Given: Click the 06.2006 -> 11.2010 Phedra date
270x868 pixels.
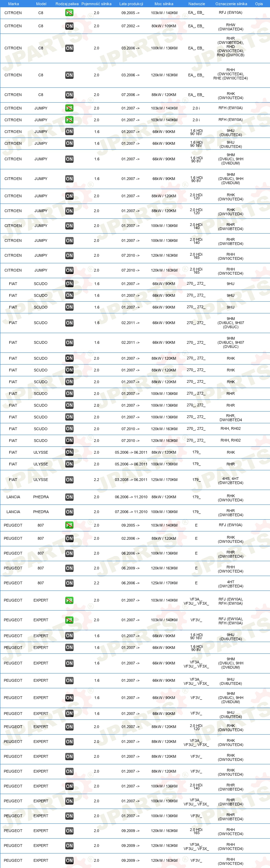Looking at the screenshot, I should [x=131, y=497].
